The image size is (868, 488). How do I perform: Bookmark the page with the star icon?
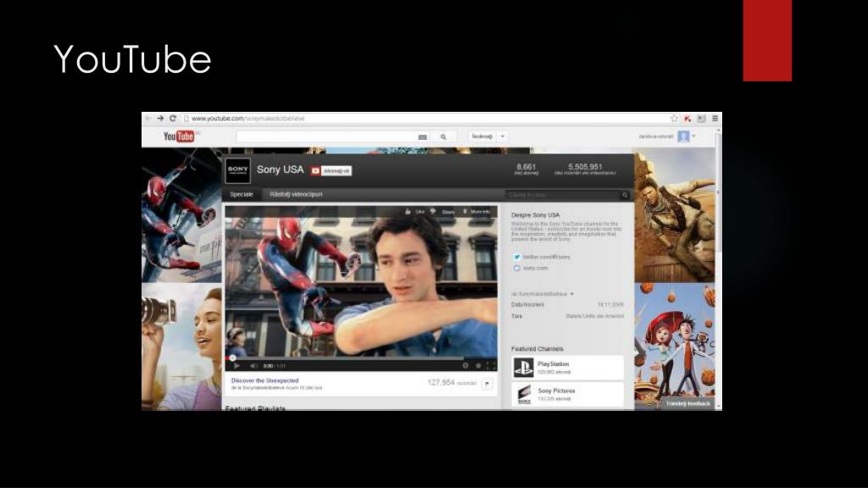(674, 119)
